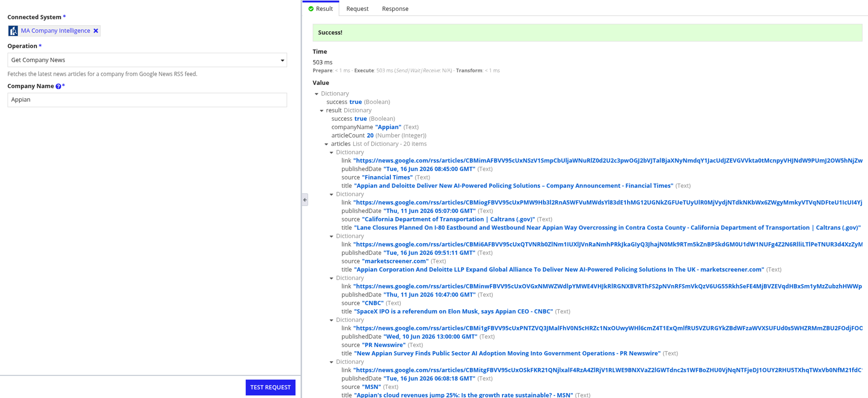This screenshot has width=868, height=398.
Task: Select the 503 ms time value
Action: 323,62
